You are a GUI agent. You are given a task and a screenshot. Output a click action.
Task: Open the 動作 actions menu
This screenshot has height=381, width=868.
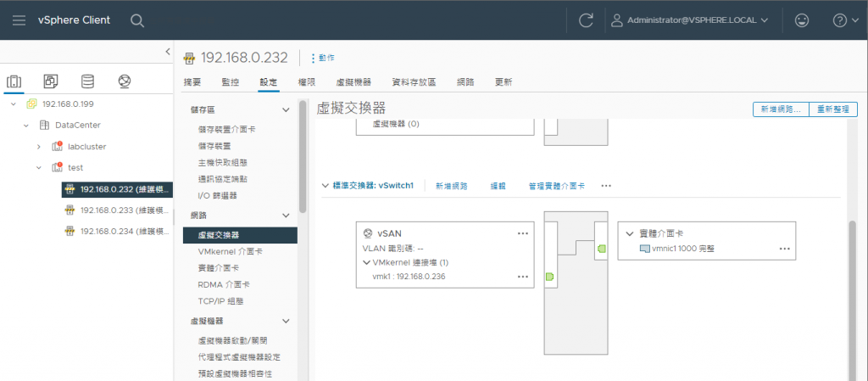(x=323, y=58)
